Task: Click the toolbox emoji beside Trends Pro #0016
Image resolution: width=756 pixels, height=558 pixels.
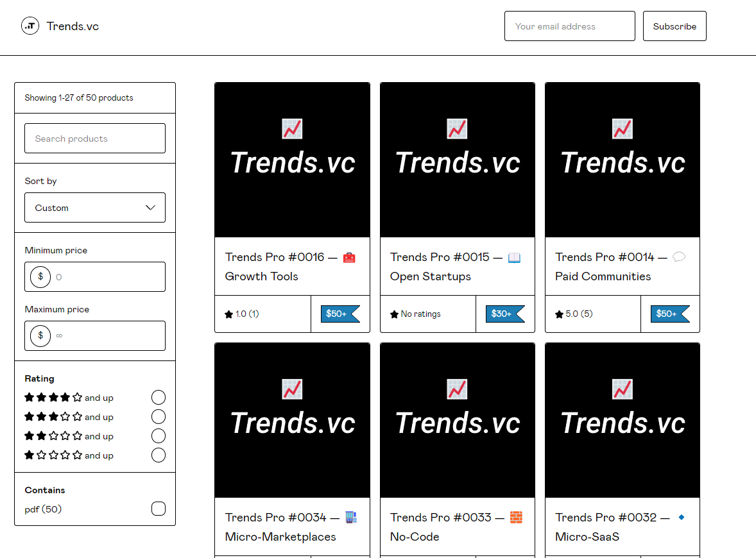Action: click(x=349, y=258)
